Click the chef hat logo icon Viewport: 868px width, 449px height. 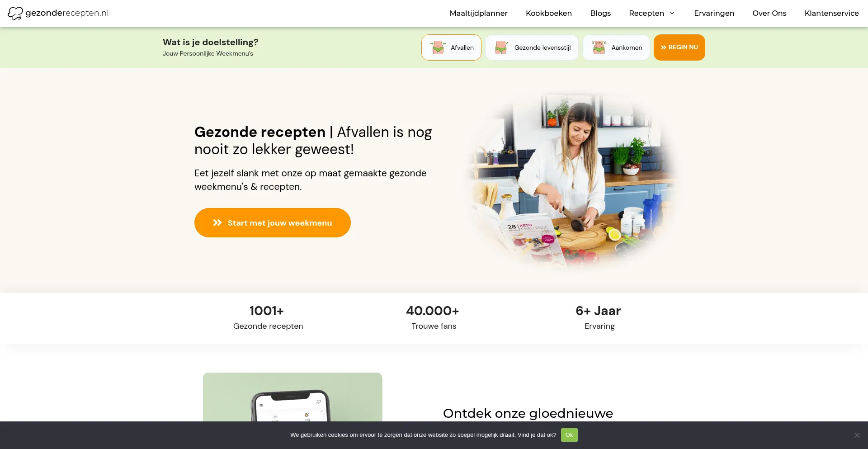click(15, 13)
